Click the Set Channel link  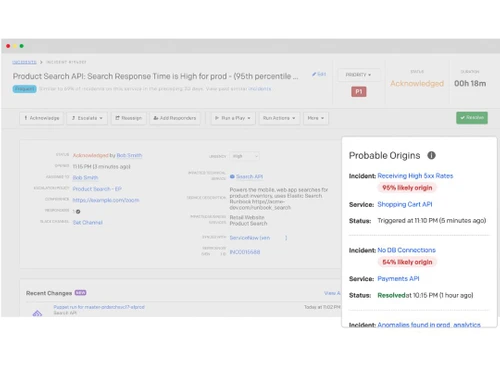pyautogui.click(x=88, y=222)
